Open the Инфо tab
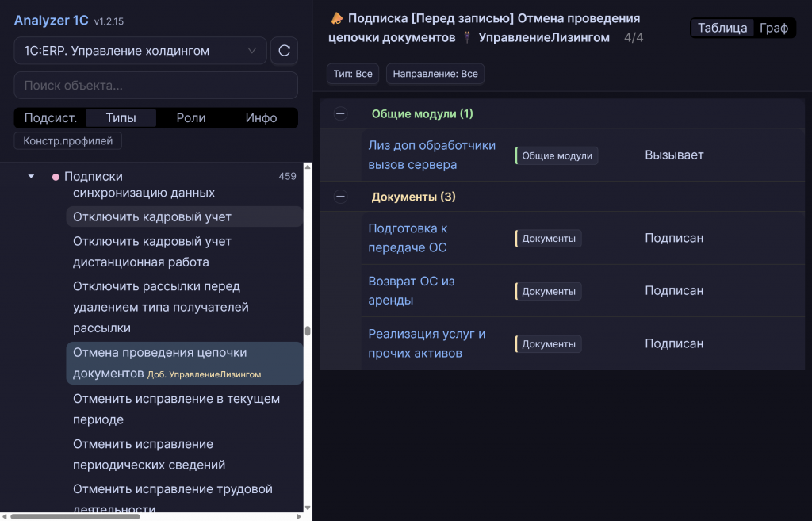Screen dimensions: 812x521 point(261,117)
